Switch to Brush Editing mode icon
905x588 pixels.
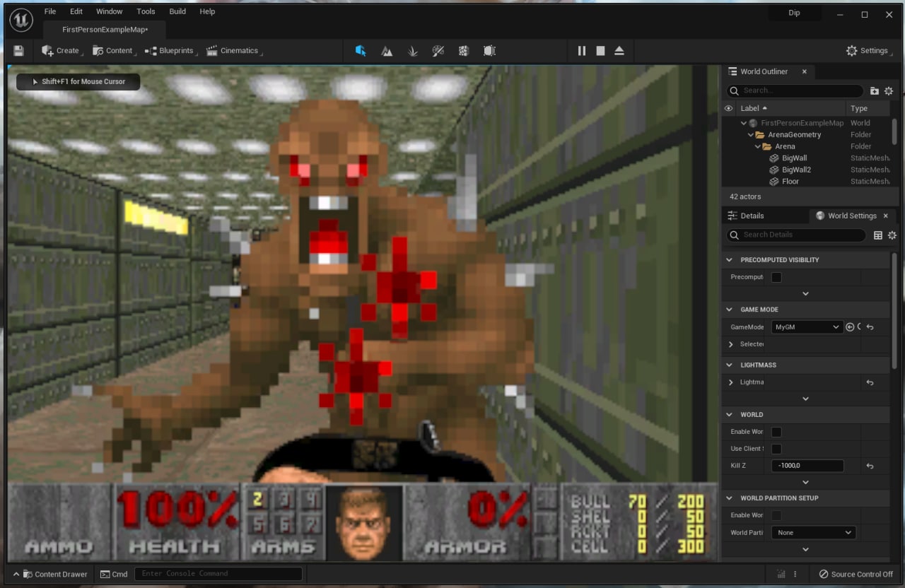tap(489, 51)
